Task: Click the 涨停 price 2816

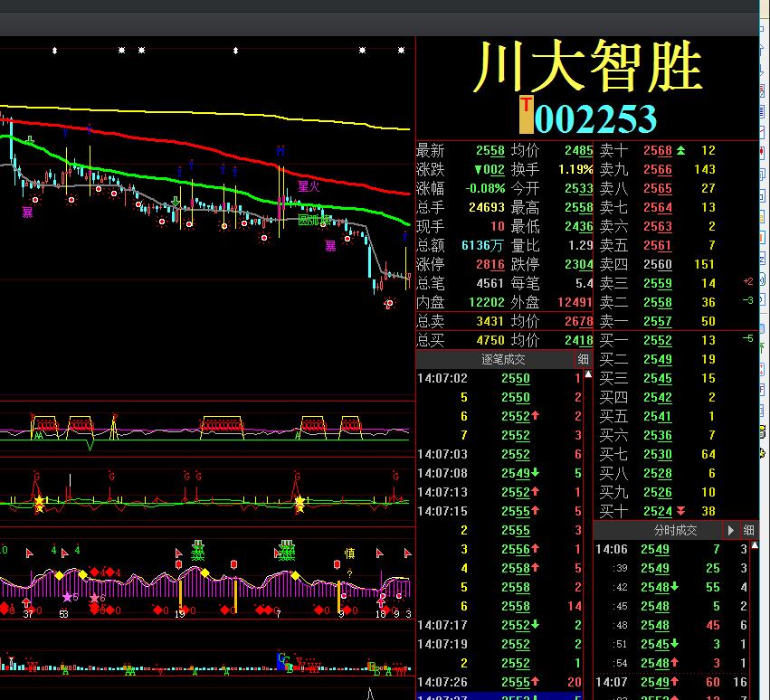Action: point(490,265)
